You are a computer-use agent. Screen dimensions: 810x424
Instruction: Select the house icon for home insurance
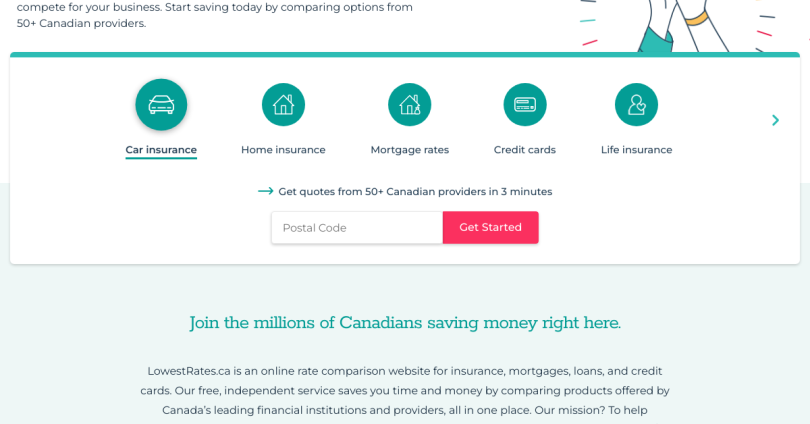(x=283, y=104)
